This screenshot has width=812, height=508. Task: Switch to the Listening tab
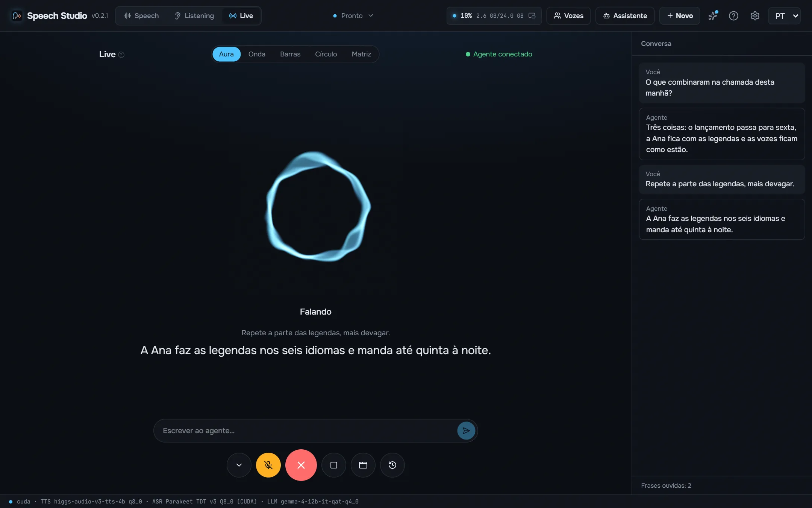point(194,16)
